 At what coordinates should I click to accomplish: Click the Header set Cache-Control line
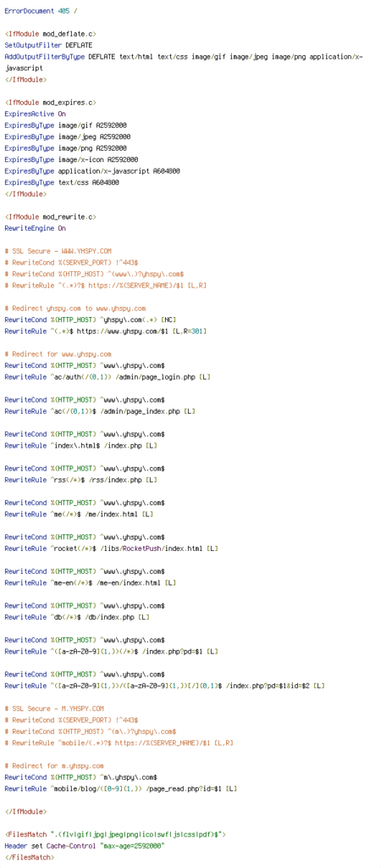[x=85, y=847]
